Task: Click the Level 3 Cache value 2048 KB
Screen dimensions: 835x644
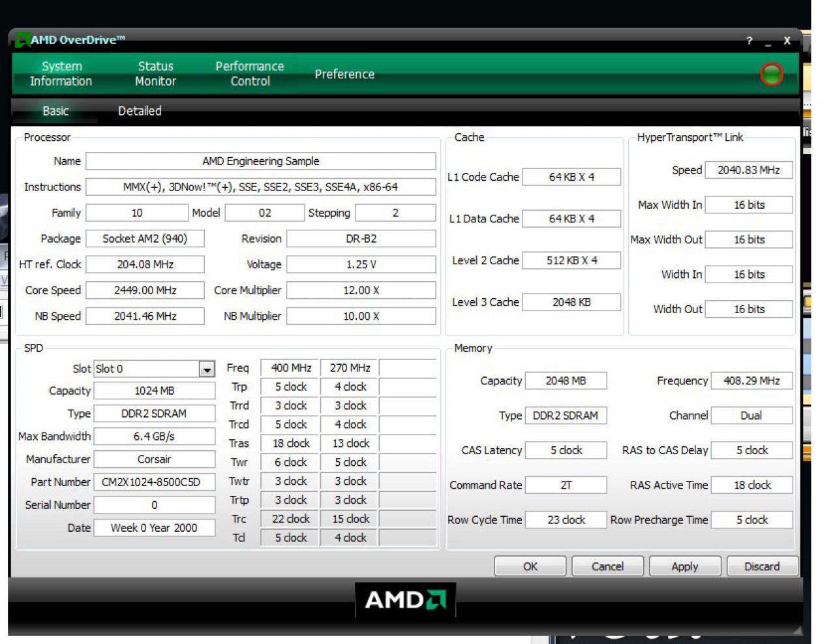Action: tap(571, 302)
